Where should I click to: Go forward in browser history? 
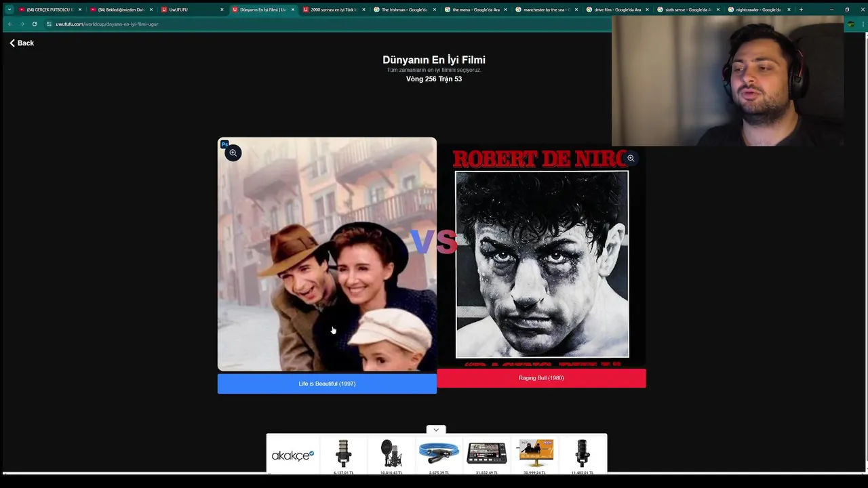[22, 24]
